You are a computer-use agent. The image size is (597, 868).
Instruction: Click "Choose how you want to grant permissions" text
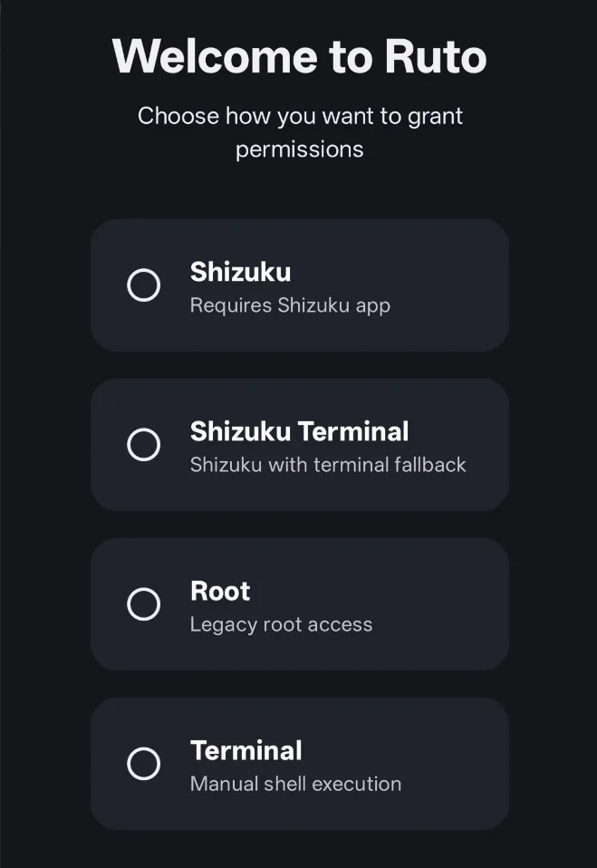point(300,116)
